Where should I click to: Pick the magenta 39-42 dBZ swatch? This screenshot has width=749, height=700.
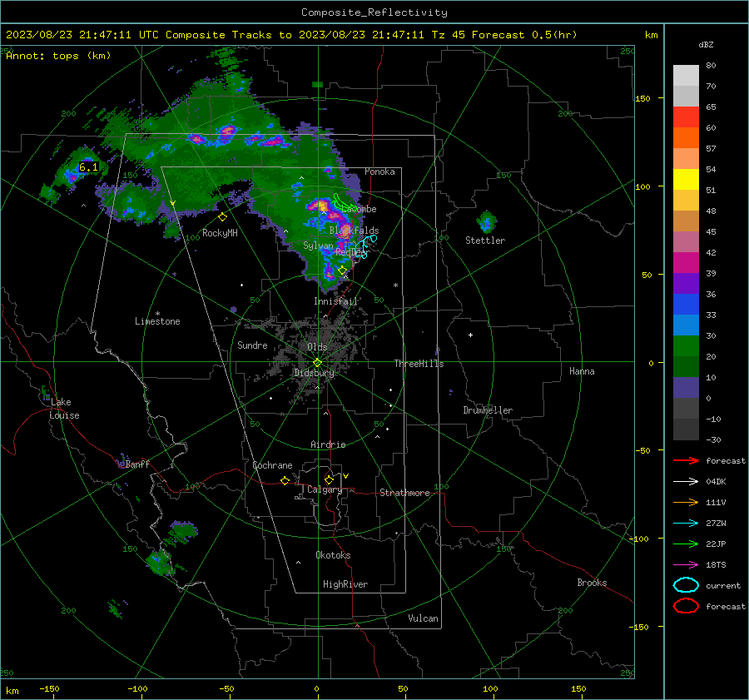[x=686, y=263]
